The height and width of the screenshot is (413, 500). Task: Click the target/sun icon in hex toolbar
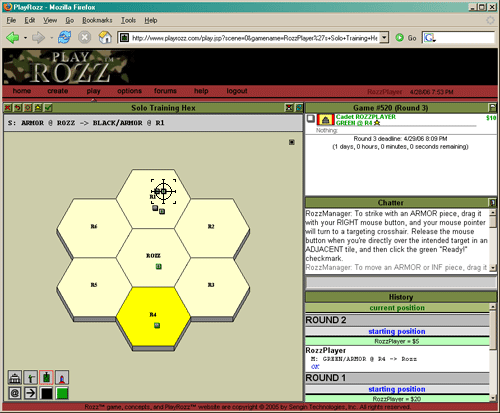(x=28, y=108)
